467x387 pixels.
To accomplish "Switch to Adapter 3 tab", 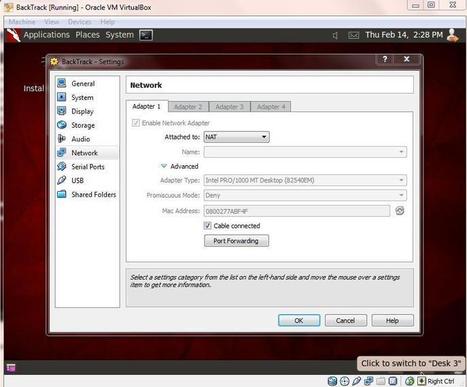I will (x=230, y=107).
